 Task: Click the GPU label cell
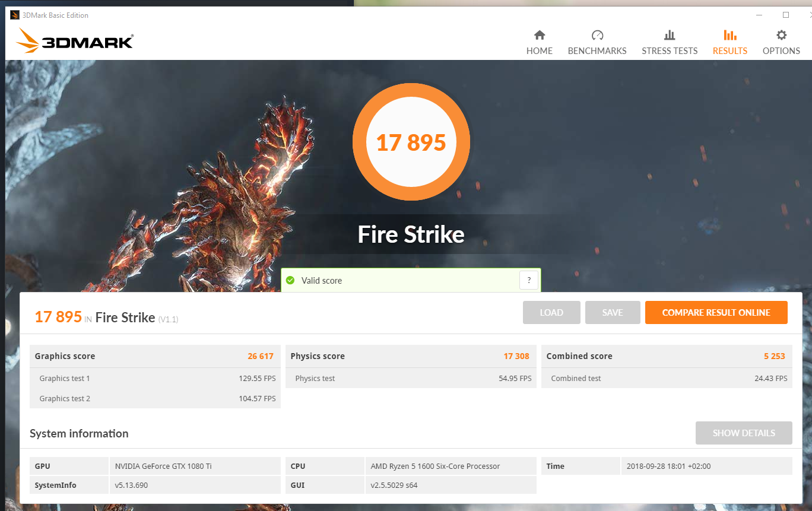click(69, 466)
